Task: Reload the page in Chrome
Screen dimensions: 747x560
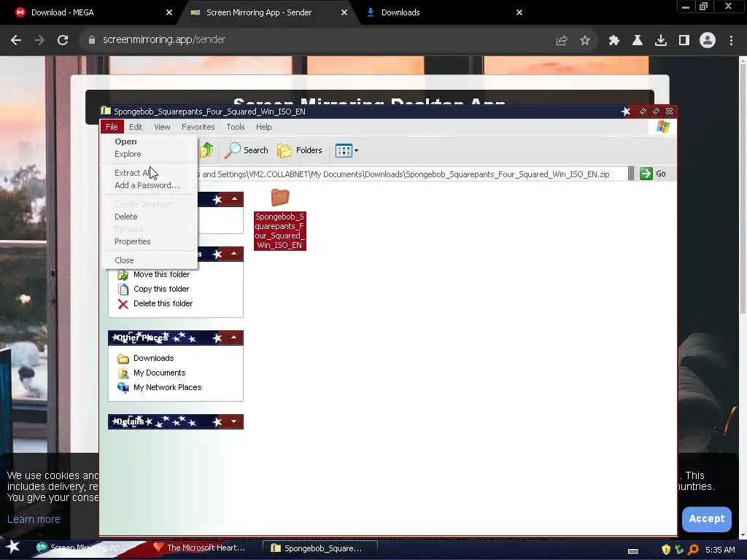Action: coord(63,40)
